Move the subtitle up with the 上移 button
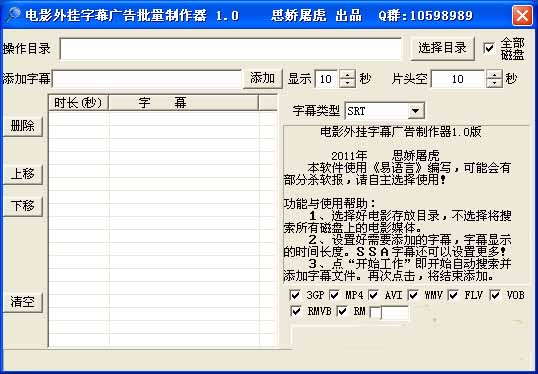Image resolution: width=538 pixels, height=374 pixels. tap(23, 174)
